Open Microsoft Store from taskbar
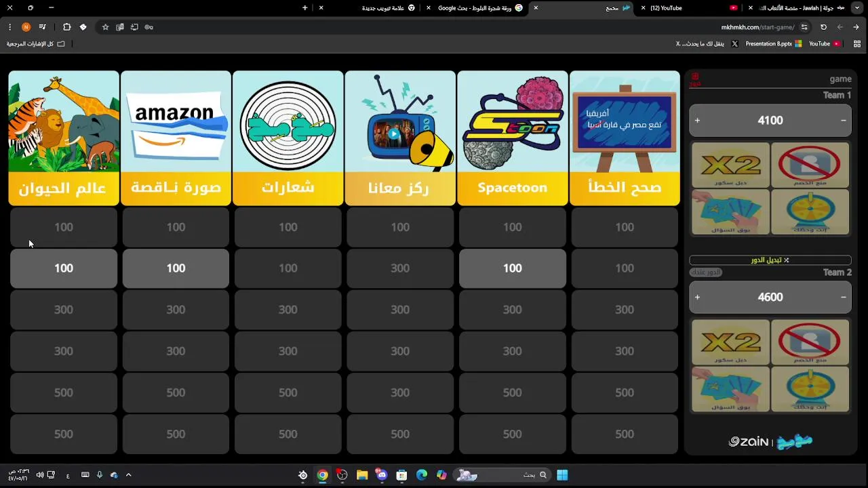The height and width of the screenshot is (488, 868). pos(401,475)
